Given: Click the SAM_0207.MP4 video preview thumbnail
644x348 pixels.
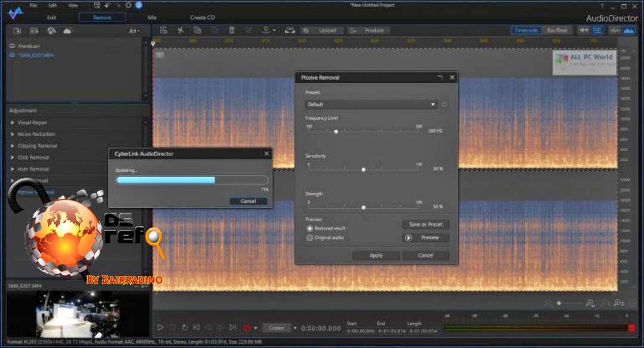Looking at the screenshot, I should pyautogui.click(x=77, y=313).
